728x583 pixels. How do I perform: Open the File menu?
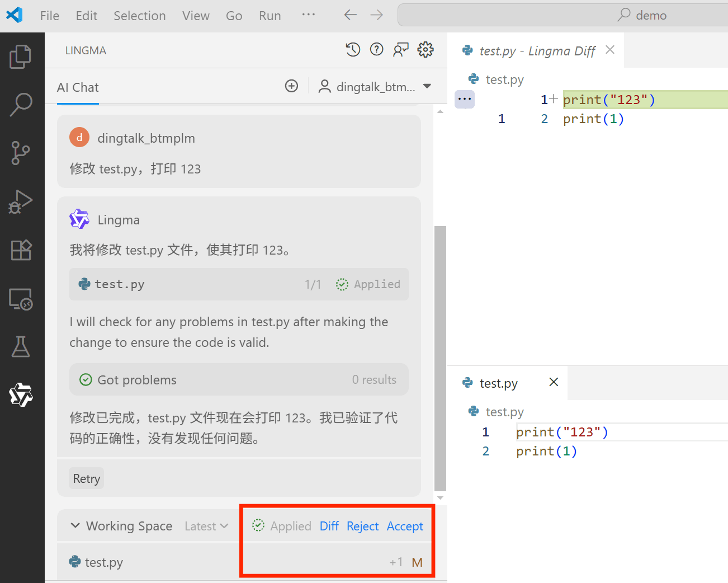coord(50,16)
